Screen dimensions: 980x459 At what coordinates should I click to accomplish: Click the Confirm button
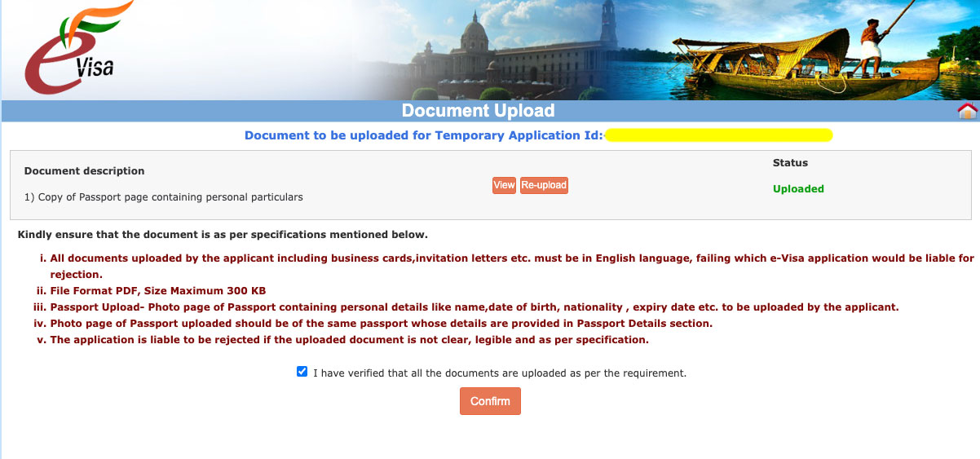[x=490, y=401]
